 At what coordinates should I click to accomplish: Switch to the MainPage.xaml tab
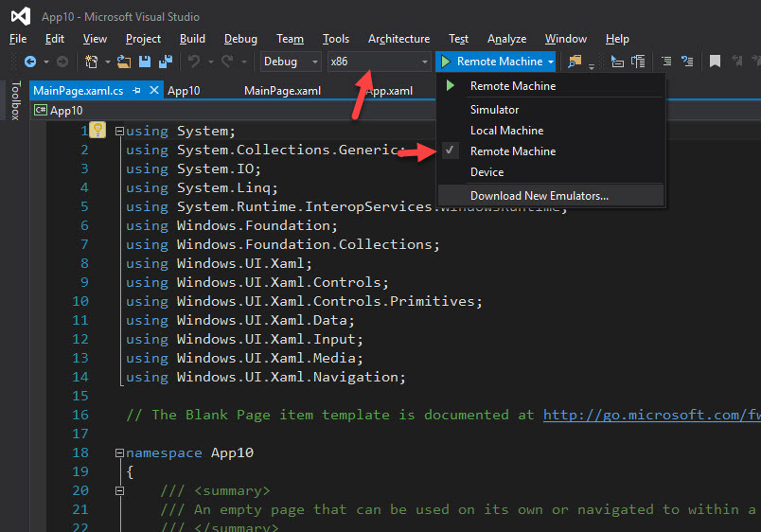282,91
